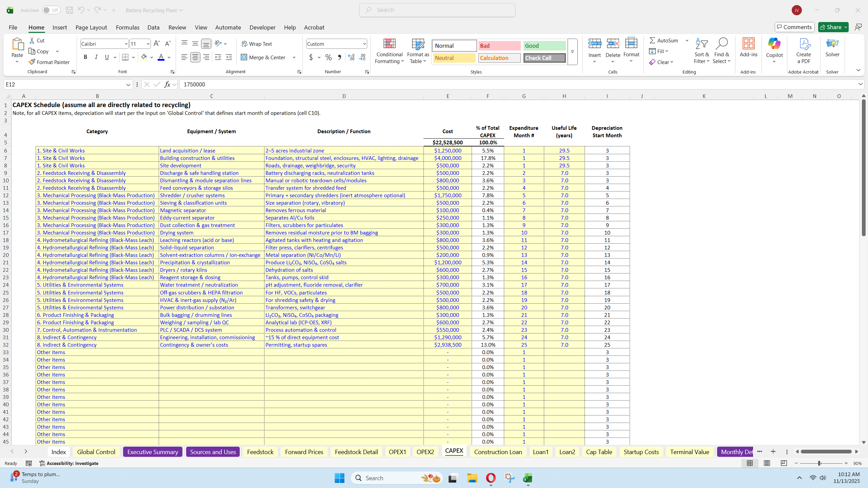Apply Bold formatting
868x488 pixels.
(x=85, y=57)
